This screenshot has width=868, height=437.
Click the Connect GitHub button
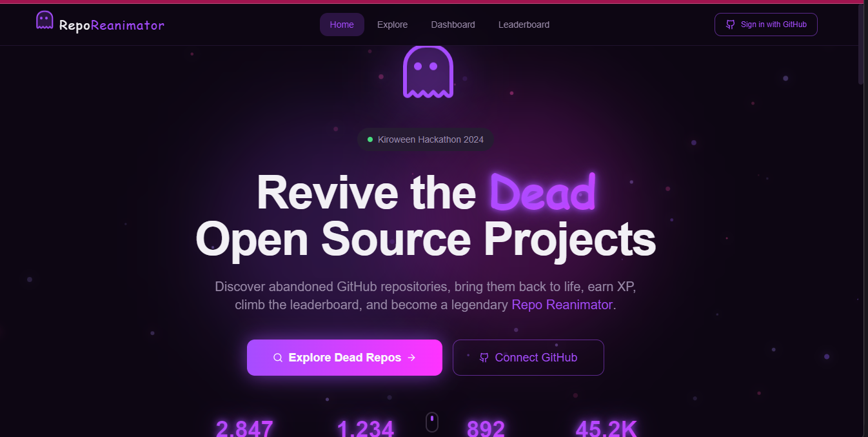tap(528, 358)
